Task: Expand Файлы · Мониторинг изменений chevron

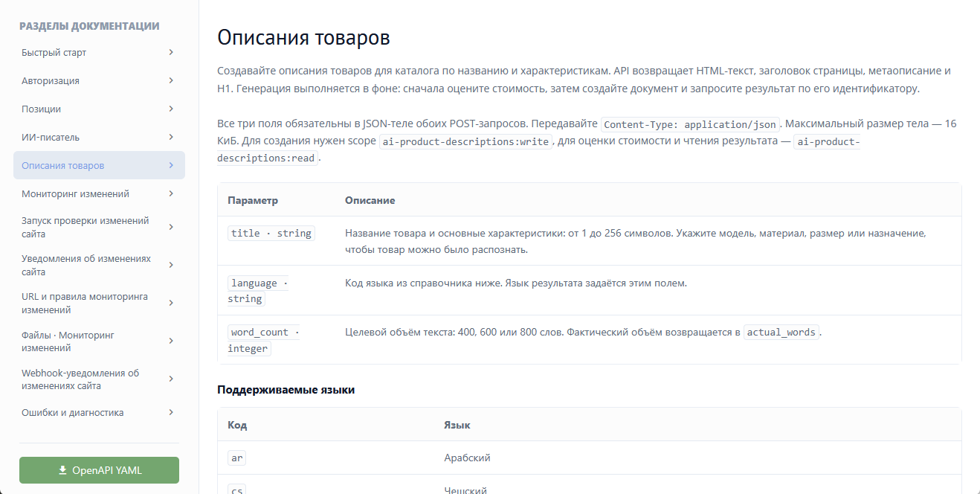Action: click(x=171, y=341)
